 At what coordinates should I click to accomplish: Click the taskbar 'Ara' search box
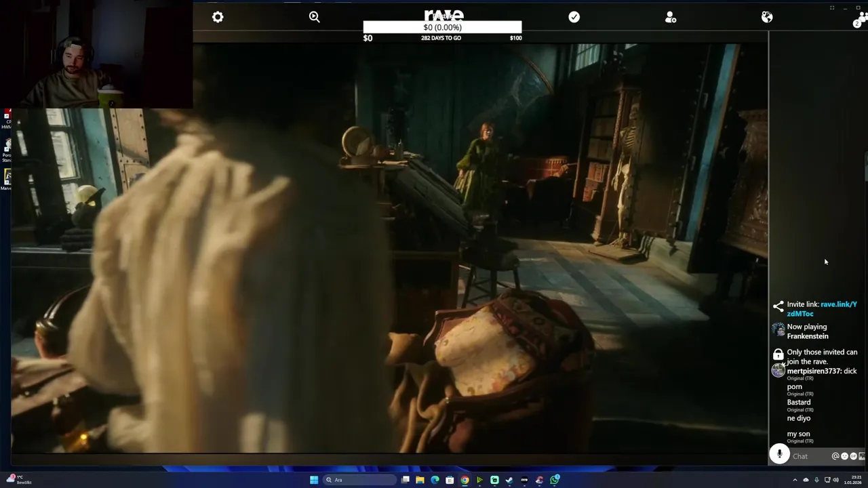click(359, 480)
